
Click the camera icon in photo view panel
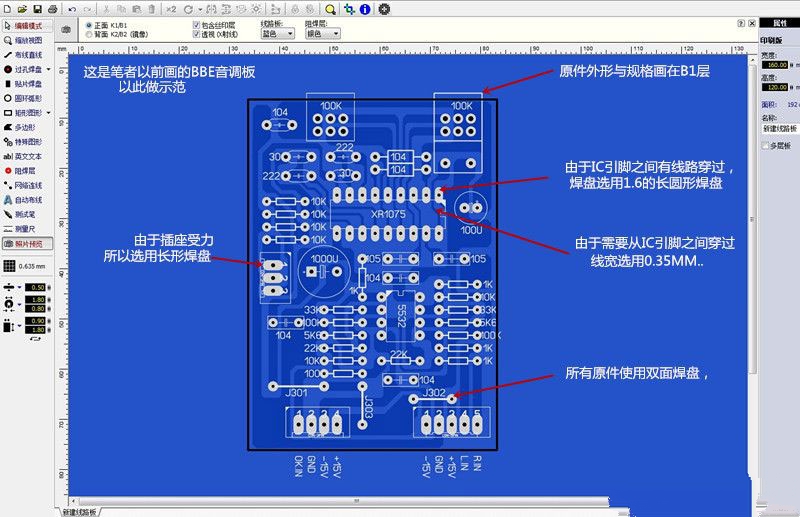tap(66, 30)
